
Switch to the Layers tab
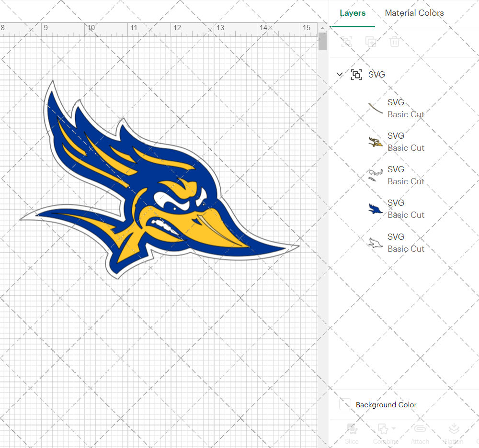coord(353,13)
